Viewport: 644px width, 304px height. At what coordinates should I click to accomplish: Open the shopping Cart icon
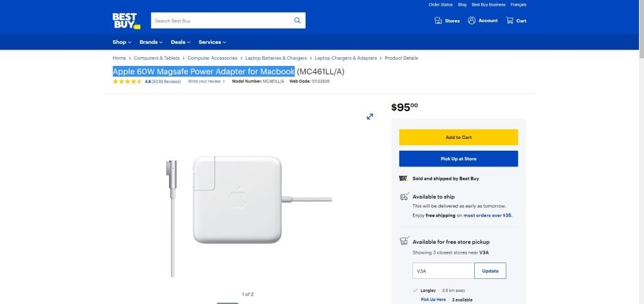[x=510, y=21]
